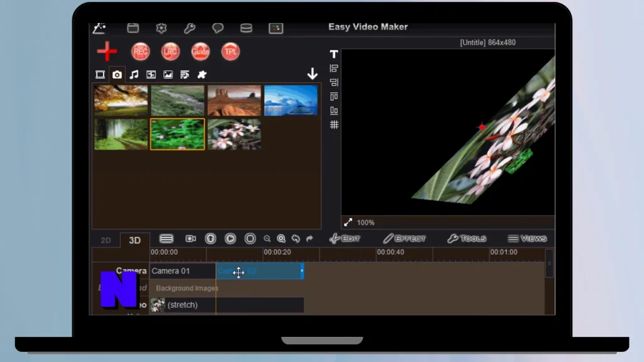Click the 00:00:20 timeline ruler mark
The width and height of the screenshot is (644, 362).
point(277,252)
